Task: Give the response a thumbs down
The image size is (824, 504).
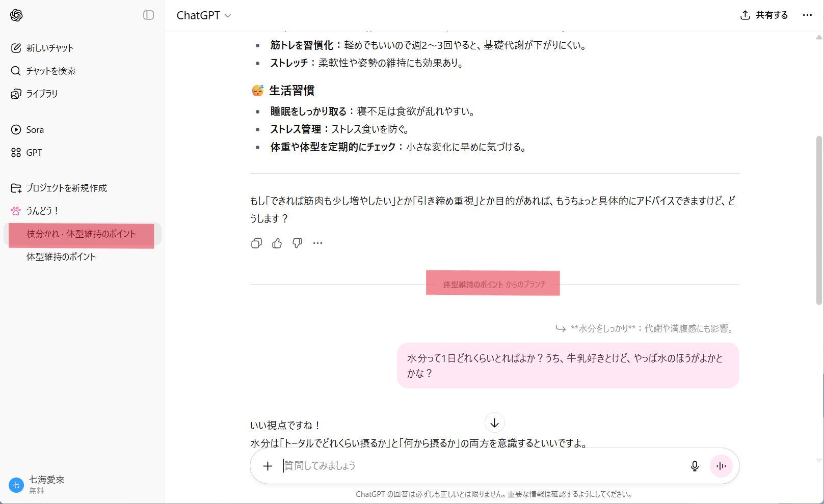Action: tap(297, 243)
